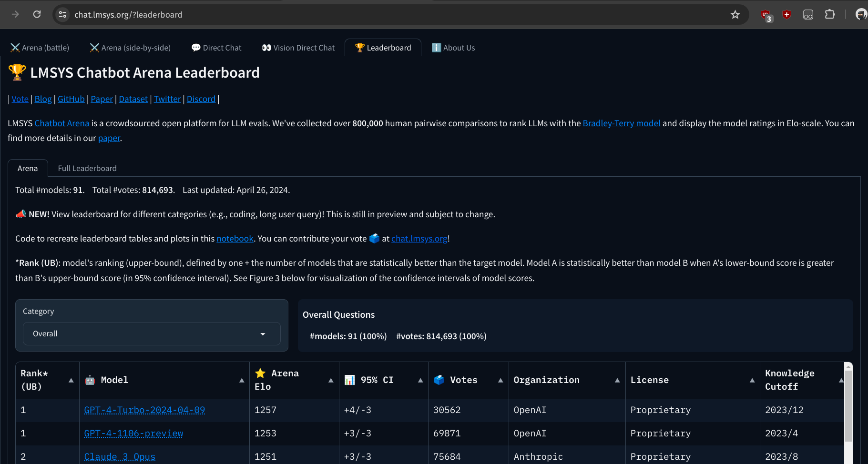The height and width of the screenshot is (464, 868).
Task: Click the ballot box icon beside 'contribute your vote'
Action: point(374,239)
